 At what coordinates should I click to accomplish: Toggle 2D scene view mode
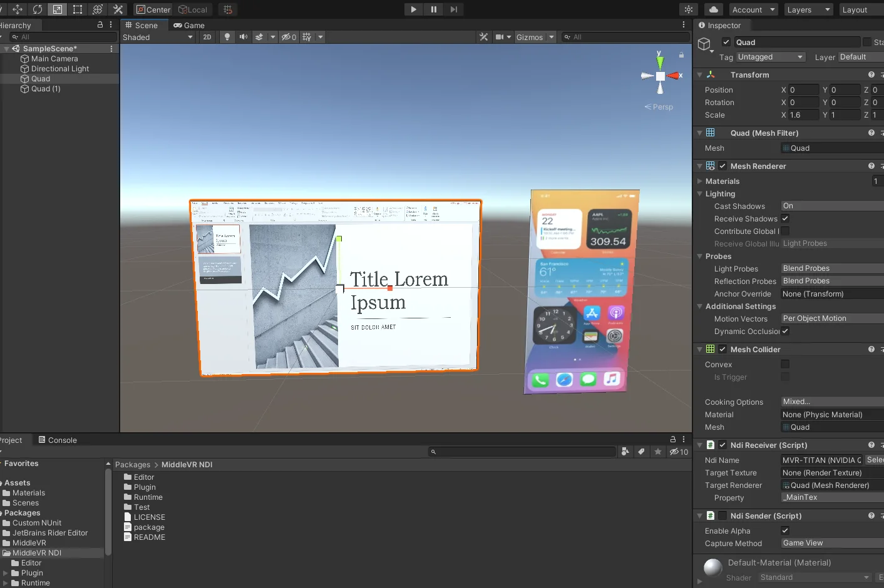pos(207,37)
